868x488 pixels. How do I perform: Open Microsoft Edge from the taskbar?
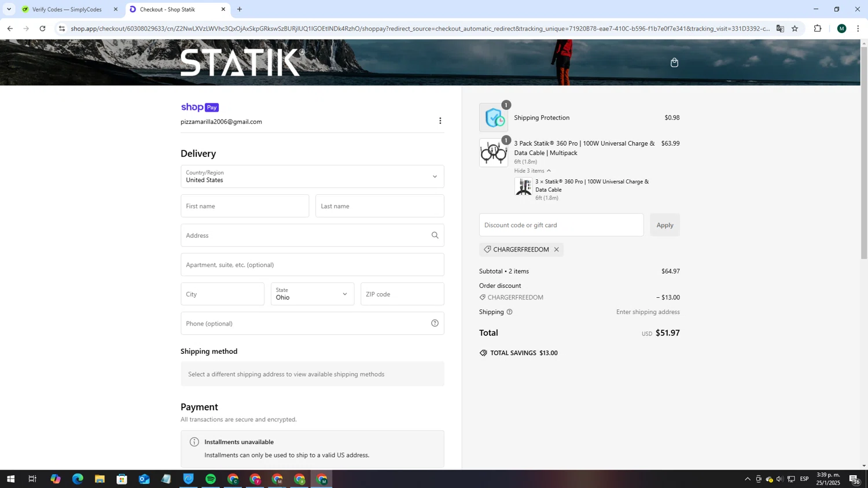tap(78, 479)
